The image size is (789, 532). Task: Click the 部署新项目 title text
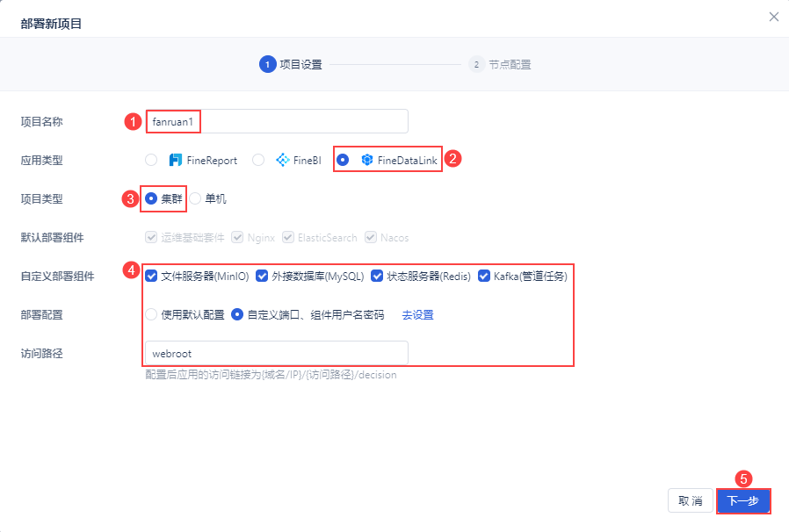(51, 24)
